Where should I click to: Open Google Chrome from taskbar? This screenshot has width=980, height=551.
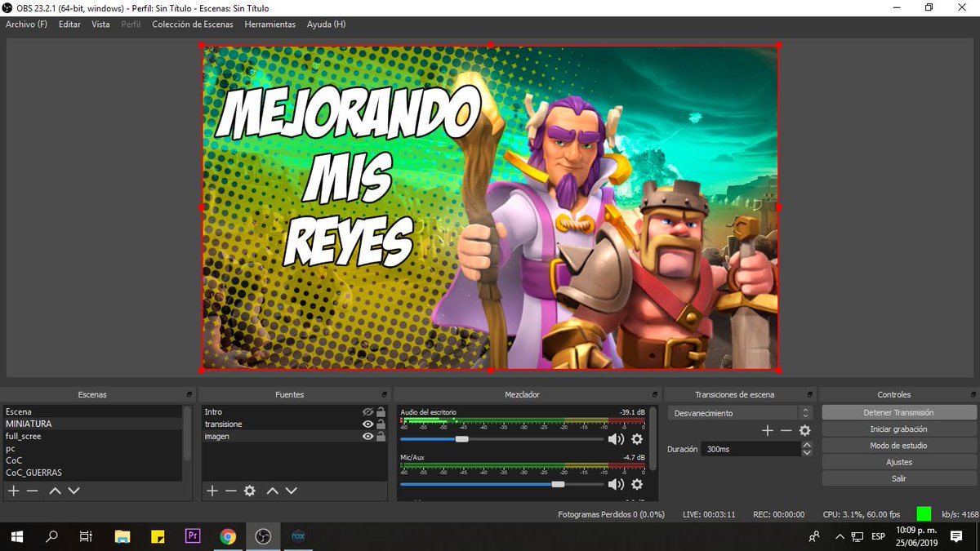(228, 536)
